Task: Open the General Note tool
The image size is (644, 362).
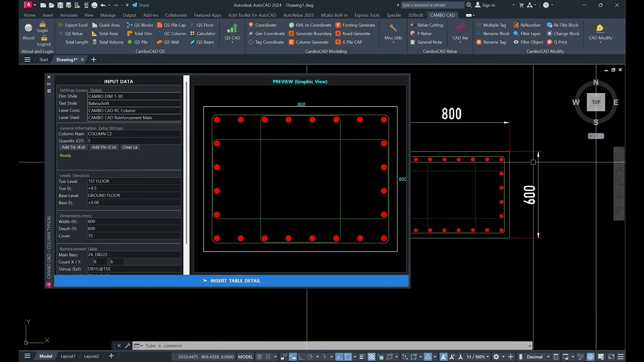Action: pos(426,42)
